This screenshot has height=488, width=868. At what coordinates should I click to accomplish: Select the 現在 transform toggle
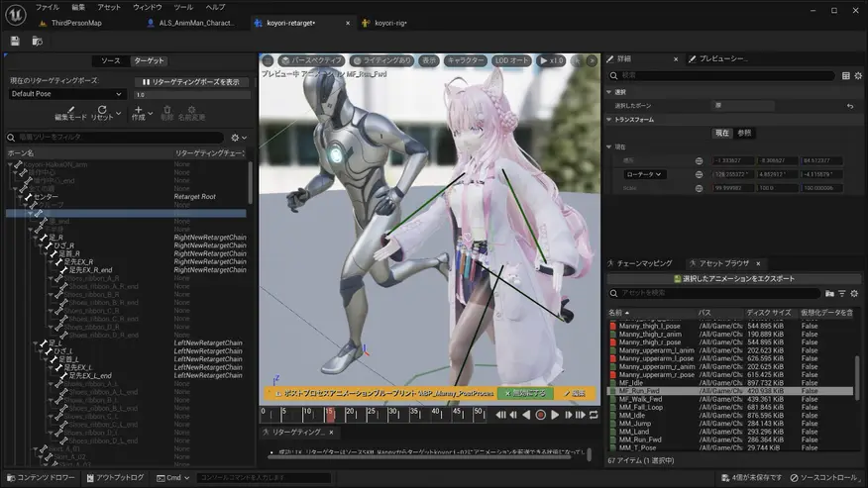[x=722, y=133]
